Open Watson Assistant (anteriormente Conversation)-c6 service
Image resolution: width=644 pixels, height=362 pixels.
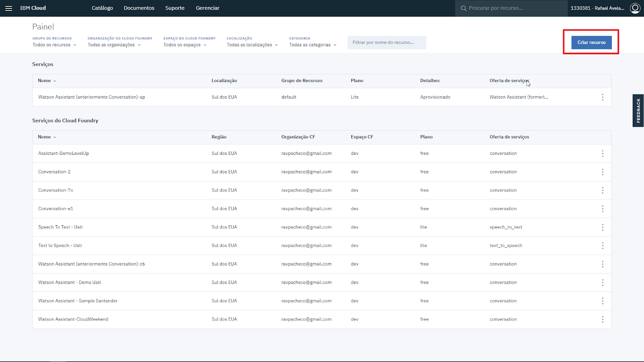pos(91,264)
